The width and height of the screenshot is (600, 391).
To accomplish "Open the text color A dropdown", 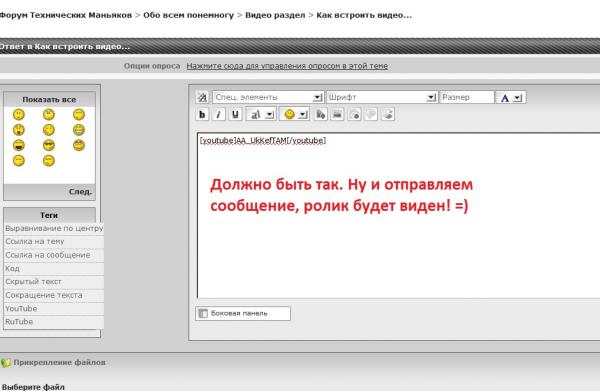I will (x=510, y=97).
